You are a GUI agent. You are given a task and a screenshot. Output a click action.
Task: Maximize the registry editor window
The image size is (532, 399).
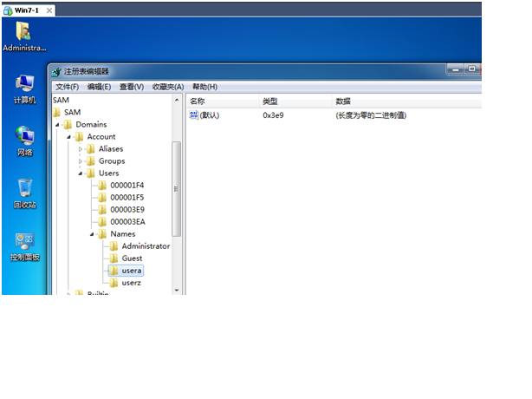(472, 69)
